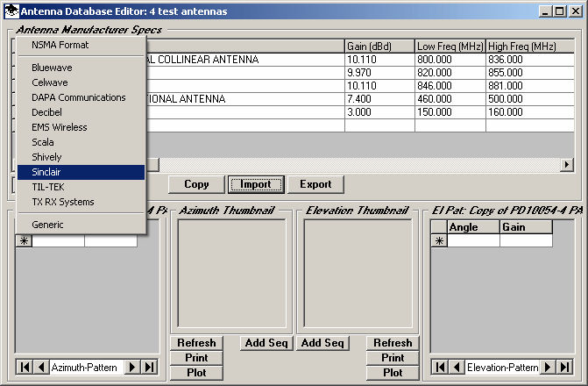The height and width of the screenshot is (386, 588).
Task: Go to previous Azimuth-Pattern record
Action: (x=42, y=367)
